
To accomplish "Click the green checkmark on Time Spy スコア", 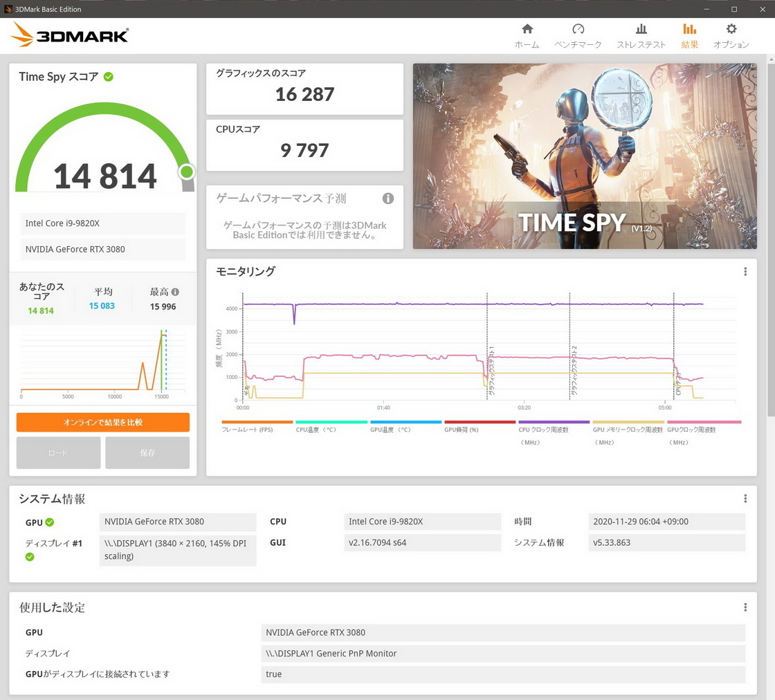I will tap(108, 77).
